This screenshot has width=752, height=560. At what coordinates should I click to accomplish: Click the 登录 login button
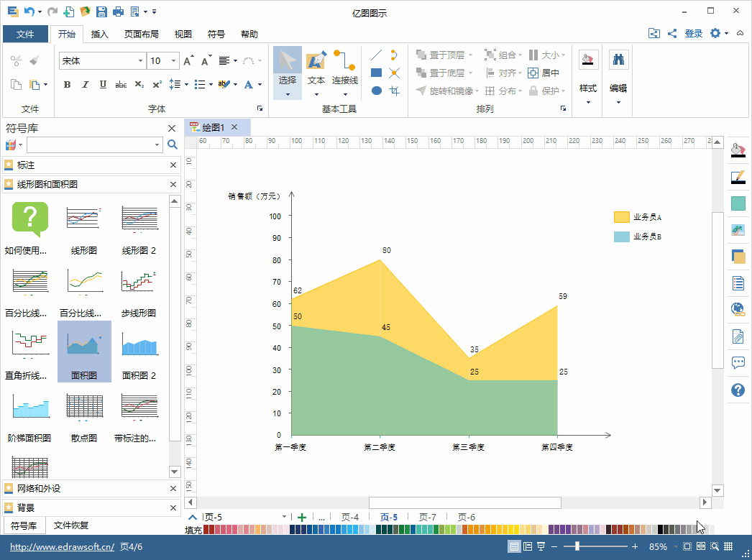tap(692, 33)
